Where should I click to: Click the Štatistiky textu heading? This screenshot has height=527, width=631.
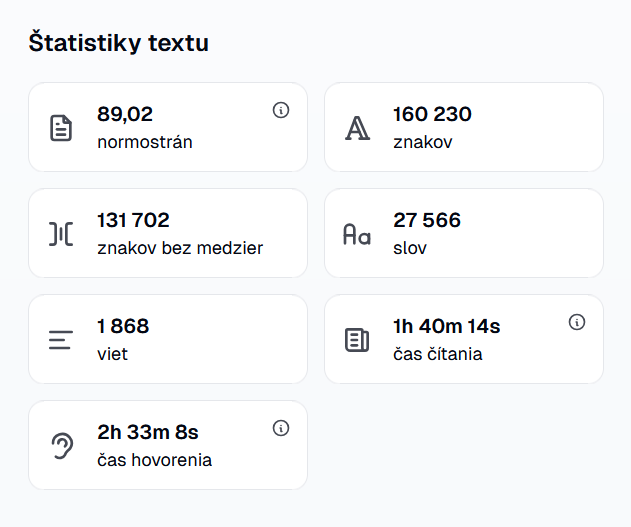coord(118,43)
